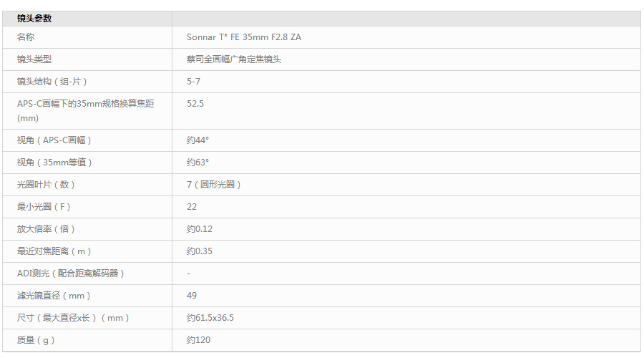Click the 约120 weight value
Image resolution: width=644 pixels, height=358 pixels.
198,340
